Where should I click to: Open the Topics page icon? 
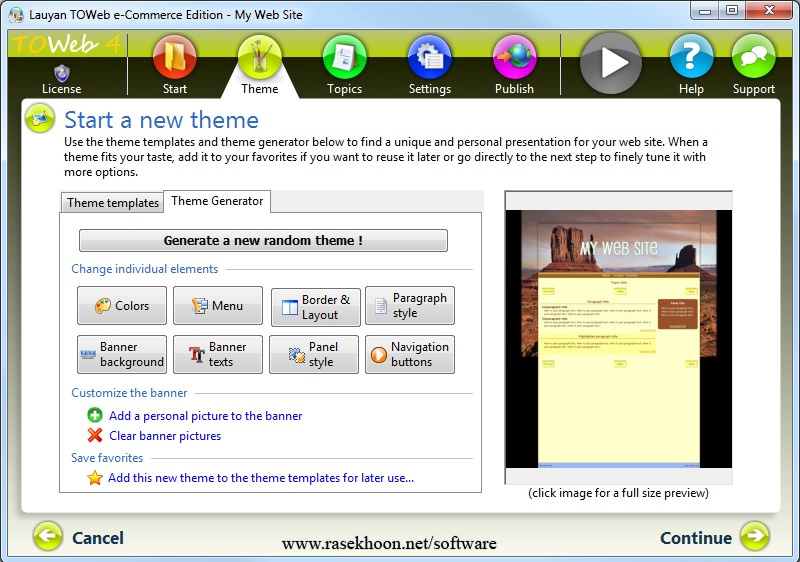point(344,57)
